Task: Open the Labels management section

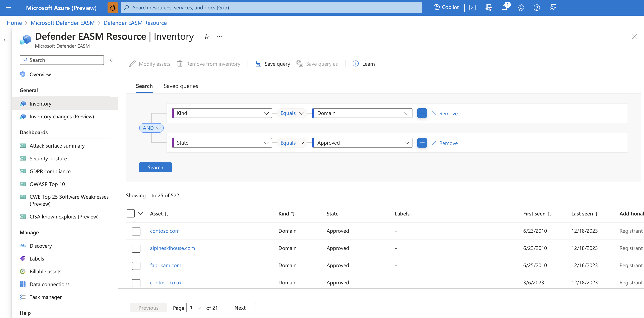Action: coord(36,258)
